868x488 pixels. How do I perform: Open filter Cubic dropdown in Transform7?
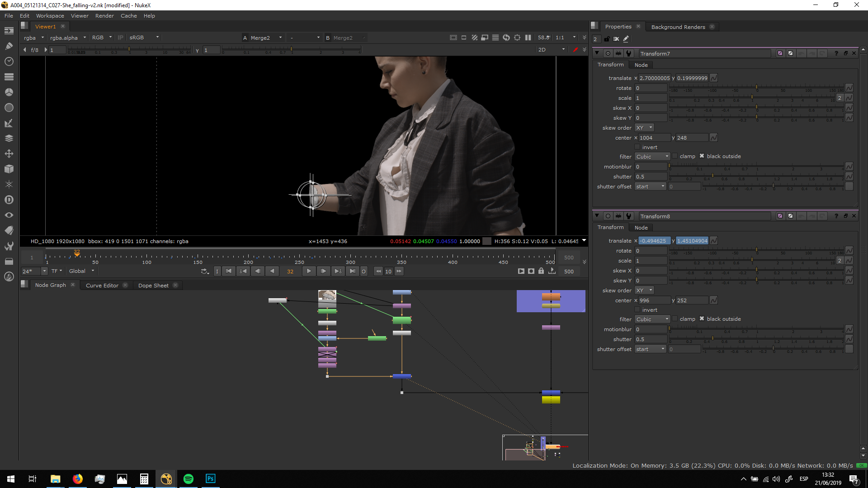pyautogui.click(x=652, y=156)
